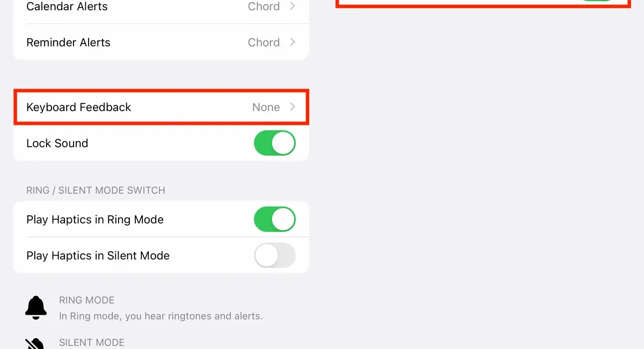
Task: Click the Ring Mode bell icon
Action: click(x=36, y=308)
